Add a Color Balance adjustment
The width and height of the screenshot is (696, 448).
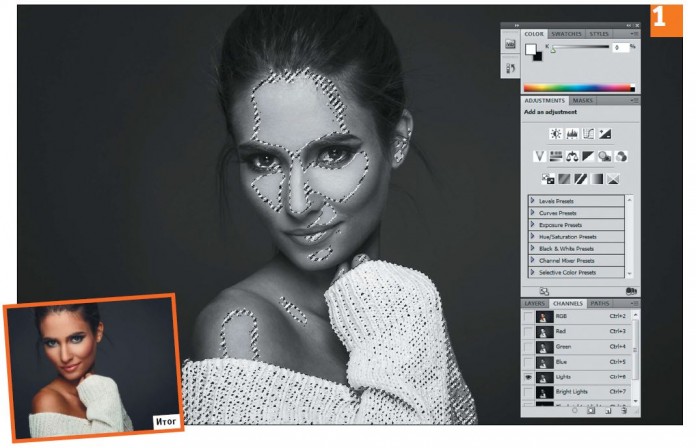(573, 156)
